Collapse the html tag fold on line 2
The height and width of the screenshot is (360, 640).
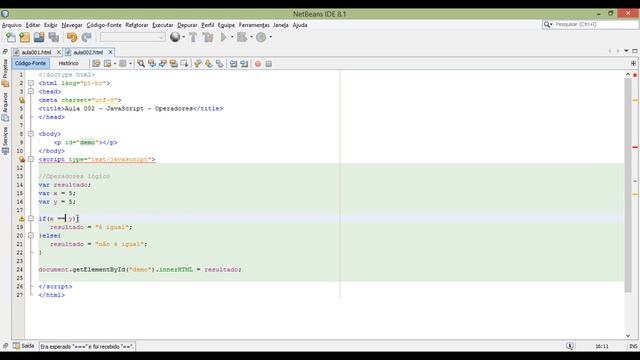pos(31,83)
